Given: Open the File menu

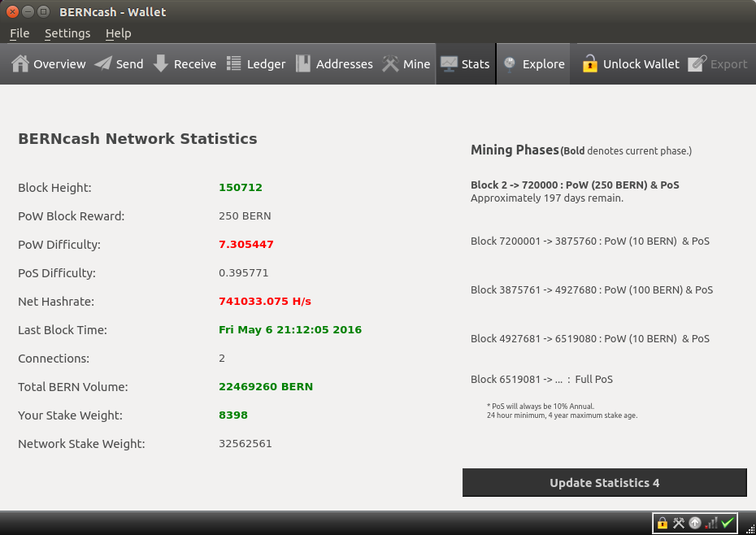Looking at the screenshot, I should (x=20, y=33).
